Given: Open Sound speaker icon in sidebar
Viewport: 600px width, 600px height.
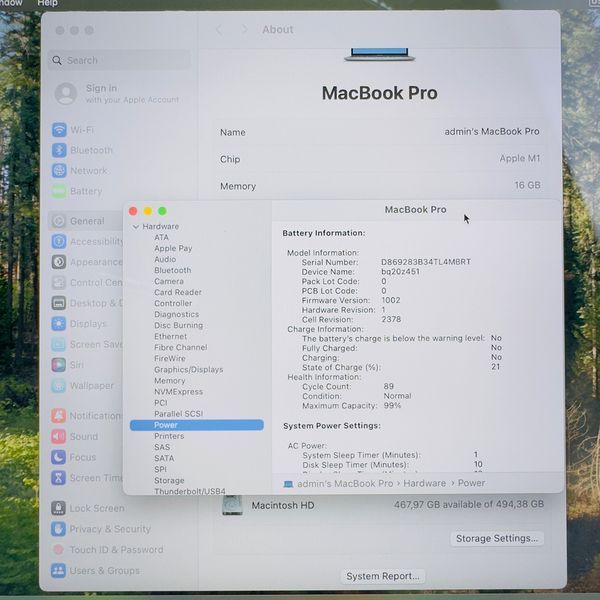Looking at the screenshot, I should coord(58,436).
